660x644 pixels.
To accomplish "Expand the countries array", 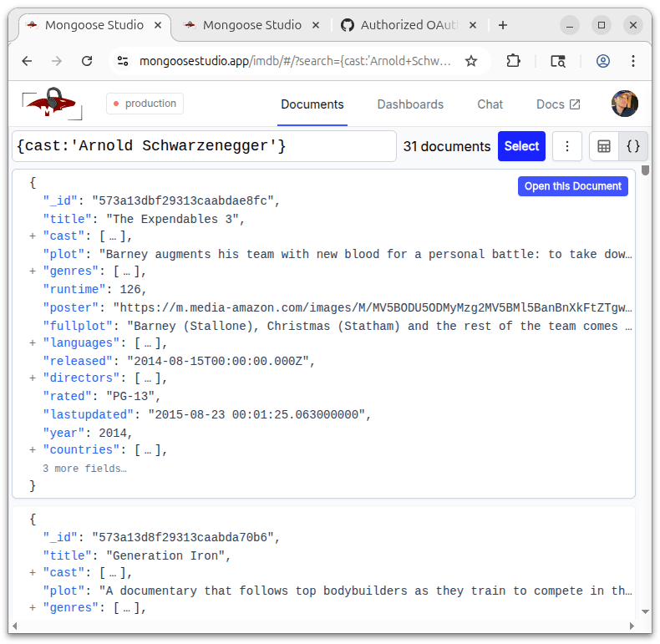I will pyautogui.click(x=33, y=450).
